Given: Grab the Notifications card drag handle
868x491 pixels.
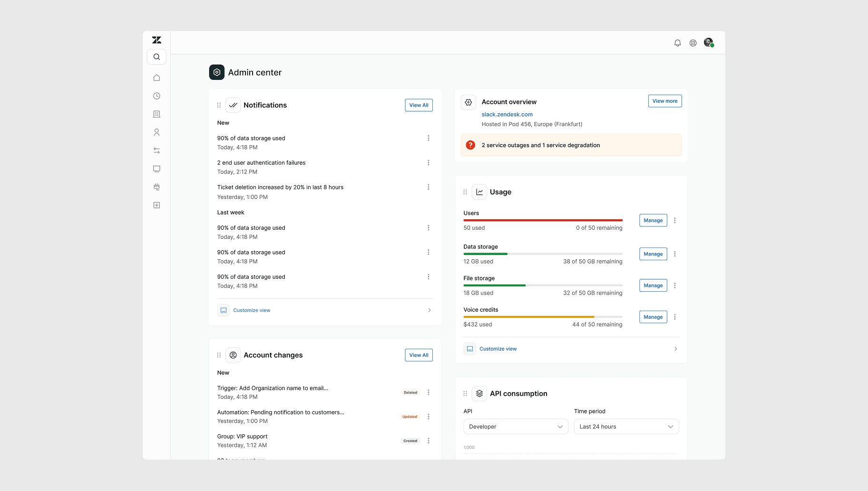Looking at the screenshot, I should (x=219, y=105).
